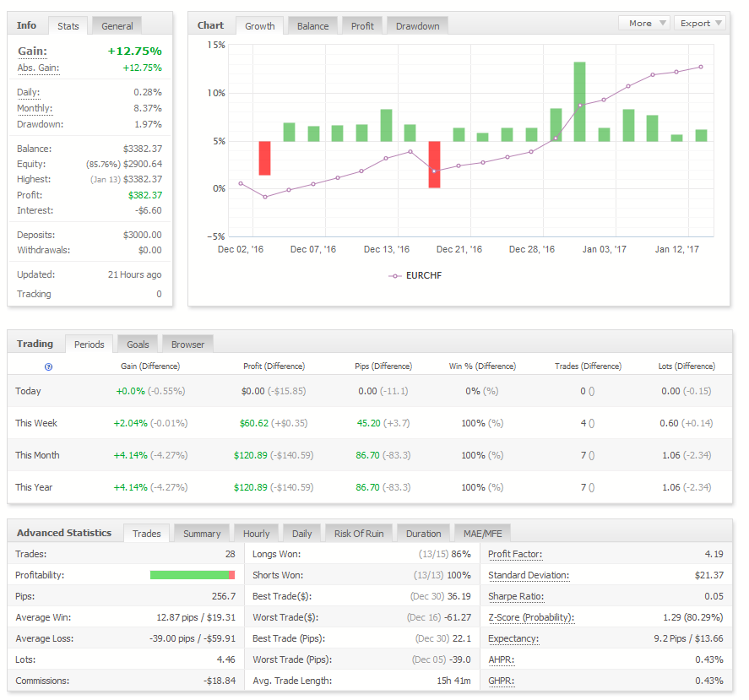The image size is (749, 700).
Task: Click the Updated 21 Hours ago value
Action: coord(135,274)
